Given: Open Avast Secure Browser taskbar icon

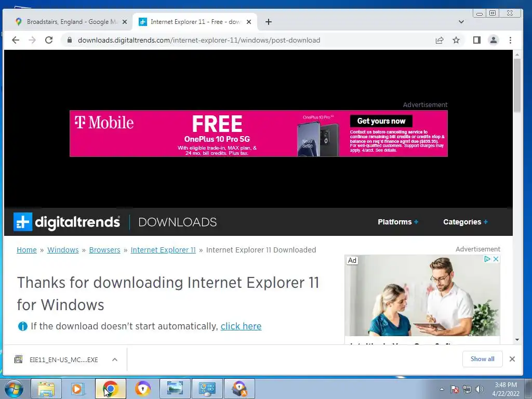Looking at the screenshot, I should click(142, 389).
